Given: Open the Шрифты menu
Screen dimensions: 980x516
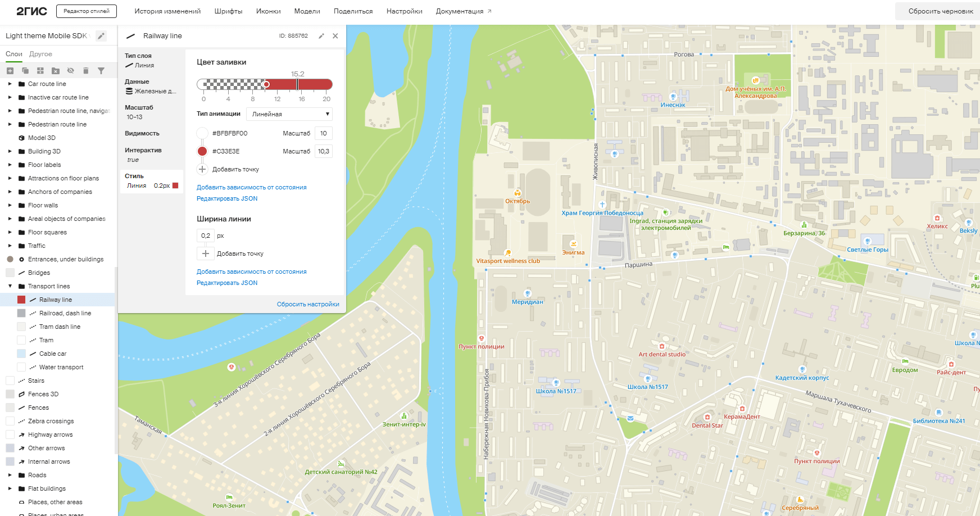Looking at the screenshot, I should coord(228,11).
